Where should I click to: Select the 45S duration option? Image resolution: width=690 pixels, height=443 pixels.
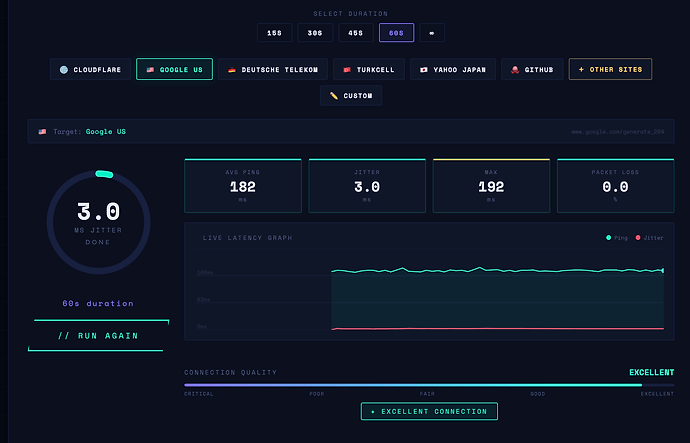(x=356, y=33)
